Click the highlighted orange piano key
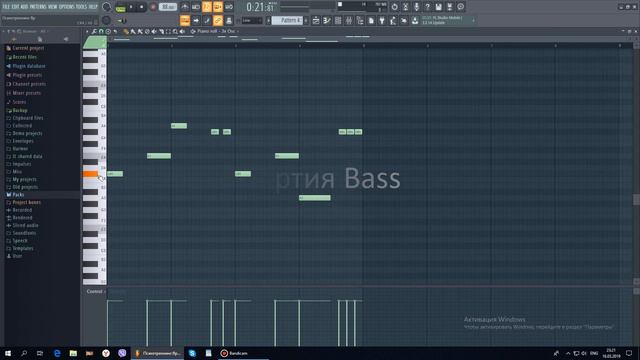 (90, 174)
